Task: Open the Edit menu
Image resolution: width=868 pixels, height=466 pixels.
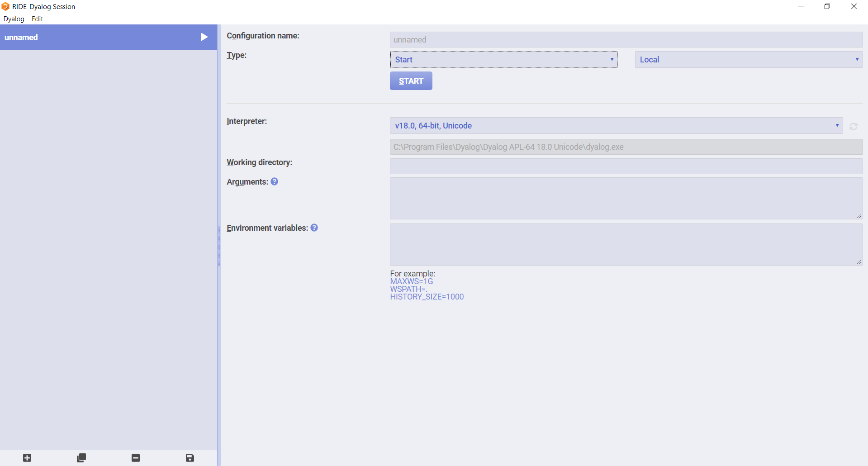Action: tap(38, 19)
